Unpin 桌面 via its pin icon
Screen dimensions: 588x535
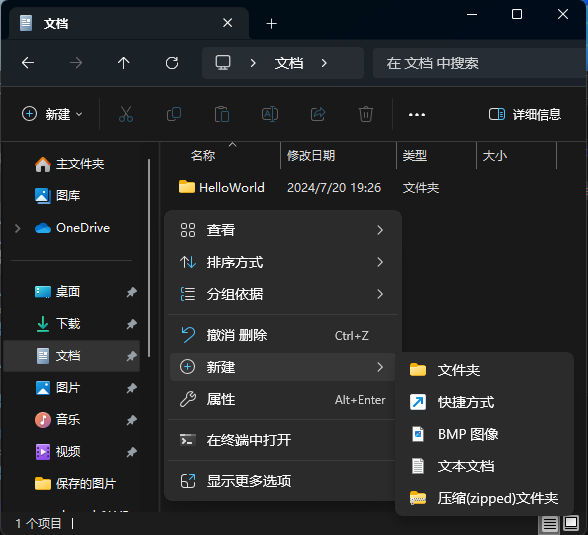coord(131,292)
